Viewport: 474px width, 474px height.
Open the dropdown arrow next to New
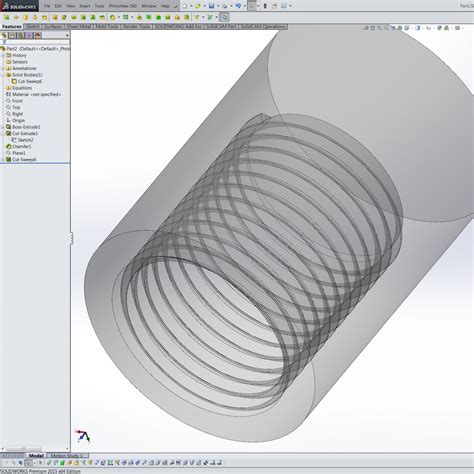click(191, 6)
